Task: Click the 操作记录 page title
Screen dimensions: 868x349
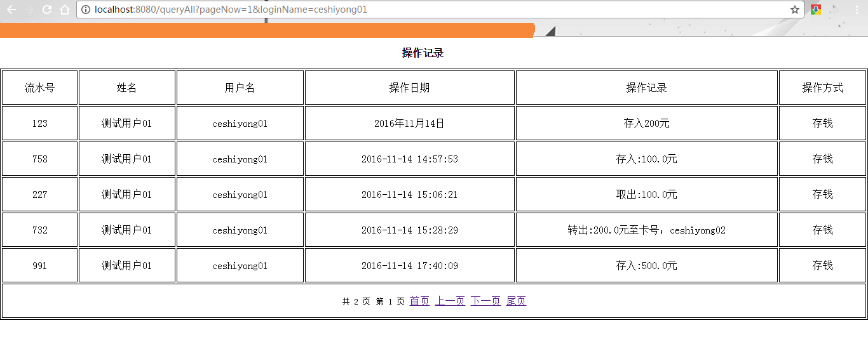Action: [423, 53]
